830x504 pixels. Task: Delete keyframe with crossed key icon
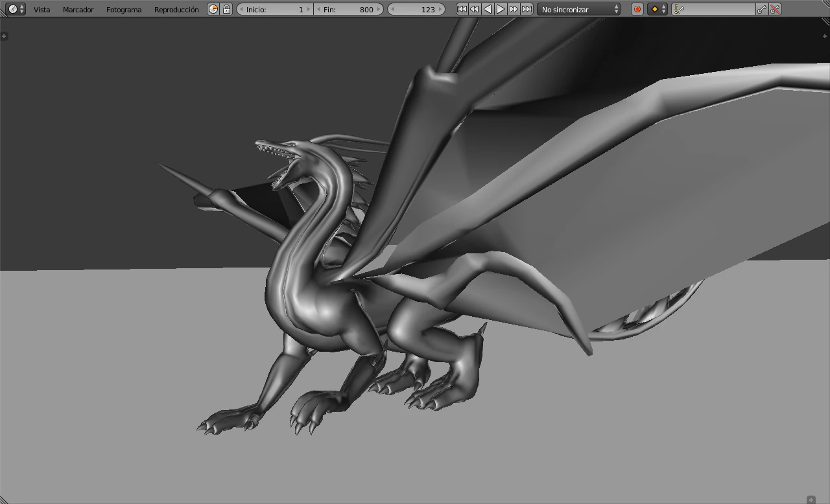pos(775,9)
